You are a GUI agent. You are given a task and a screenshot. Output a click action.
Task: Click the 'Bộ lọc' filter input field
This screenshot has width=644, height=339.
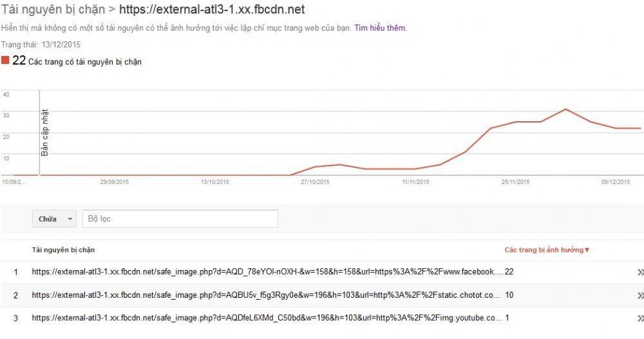[180, 219]
